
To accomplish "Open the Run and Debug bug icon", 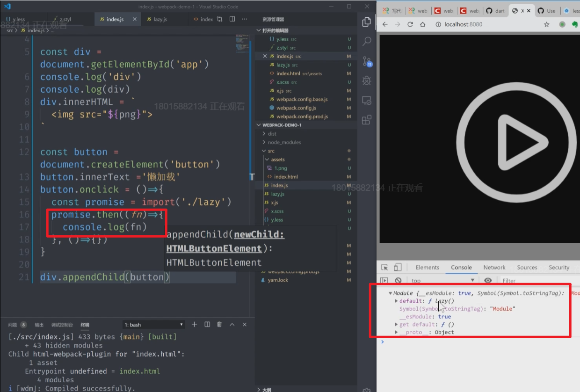I will point(367,81).
